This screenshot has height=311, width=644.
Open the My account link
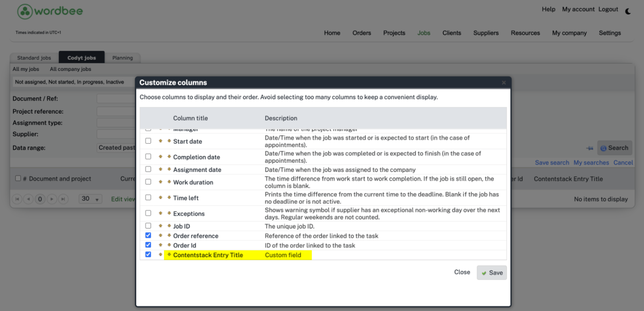[578, 9]
